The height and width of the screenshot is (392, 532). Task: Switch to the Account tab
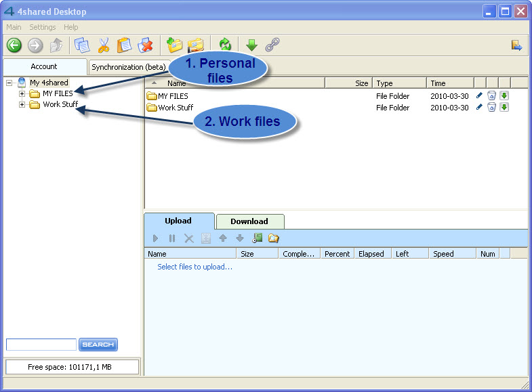point(44,66)
